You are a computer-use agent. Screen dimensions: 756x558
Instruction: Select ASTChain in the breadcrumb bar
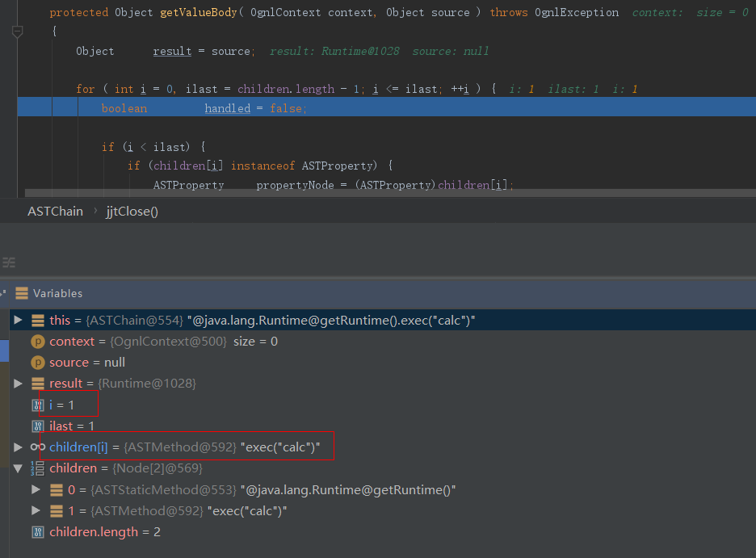[x=55, y=211]
